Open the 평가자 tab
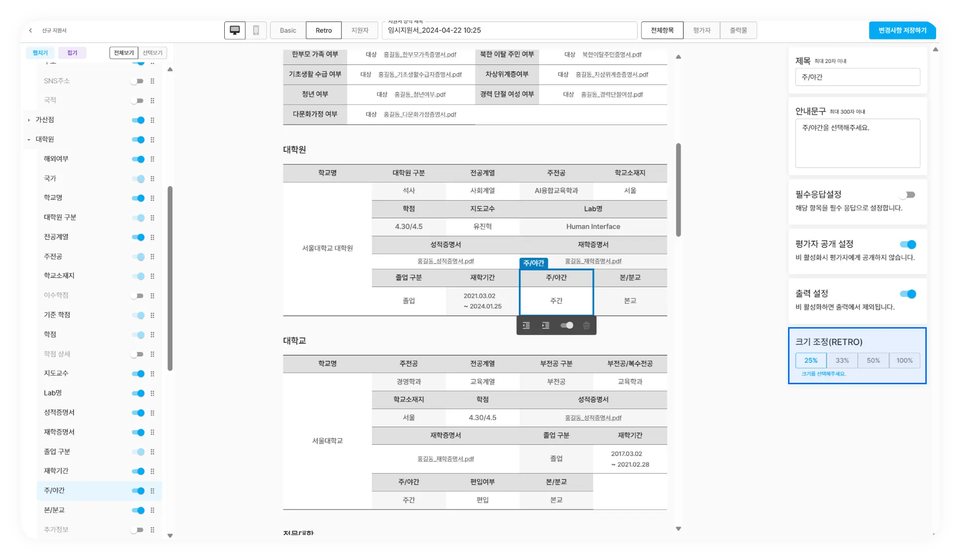960x560 pixels. click(x=702, y=30)
